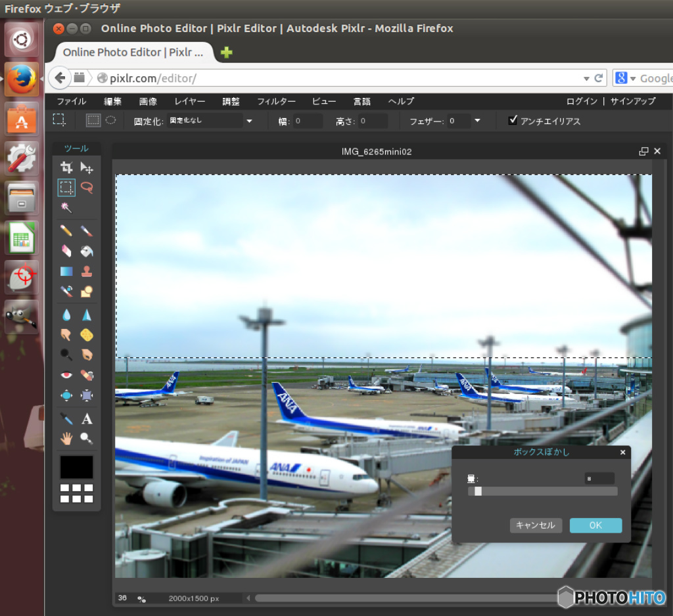The height and width of the screenshot is (616, 673).
Task: Click the サインアップ link
Action: (x=633, y=101)
